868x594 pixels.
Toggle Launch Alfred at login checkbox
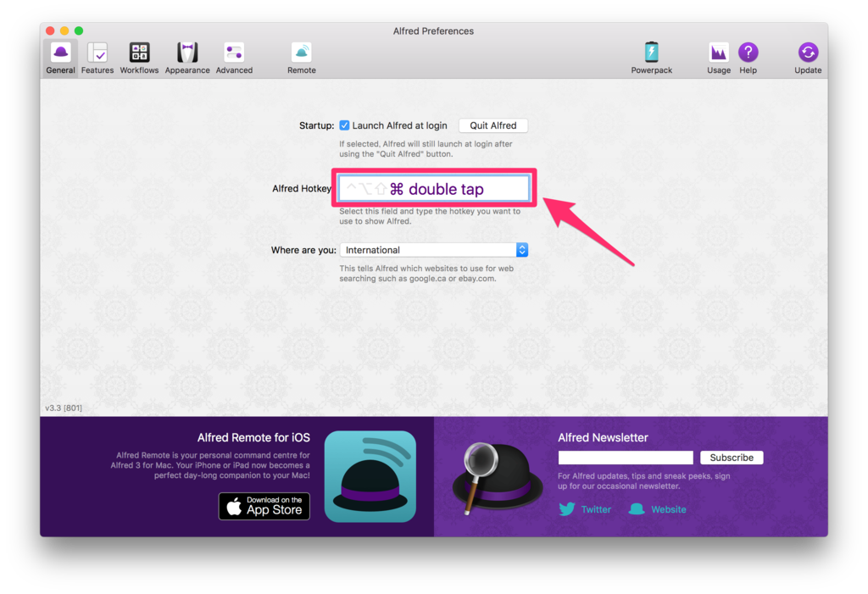[x=344, y=125]
